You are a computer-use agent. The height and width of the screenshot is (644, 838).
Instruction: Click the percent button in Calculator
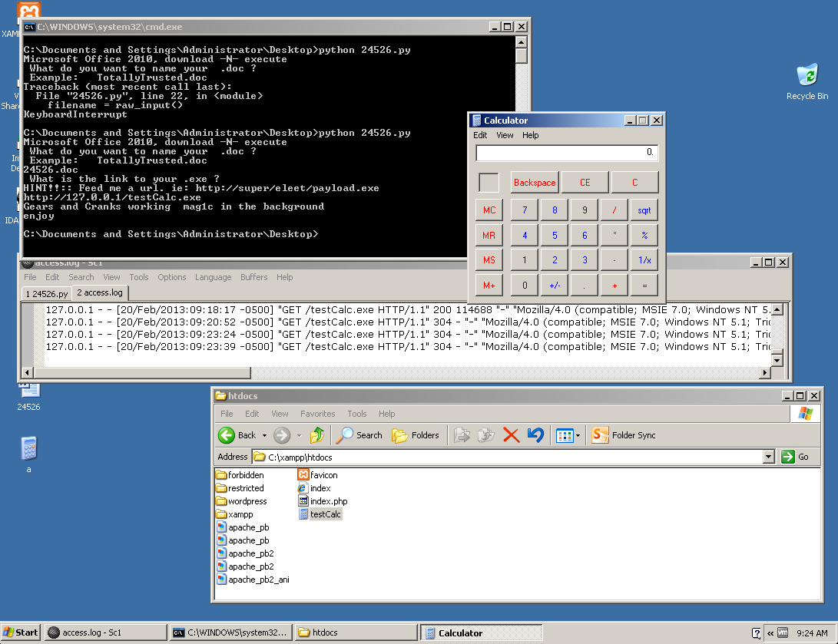click(644, 235)
